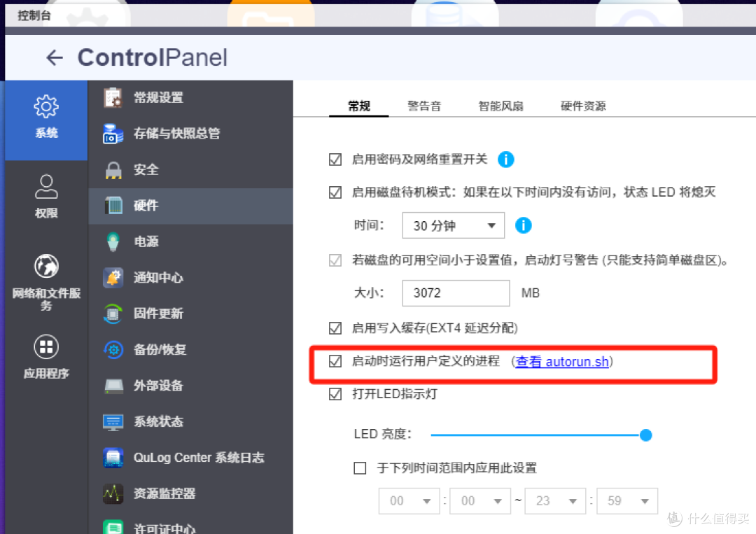Open the 固件更新 icon
756x534 pixels.
coord(113,314)
